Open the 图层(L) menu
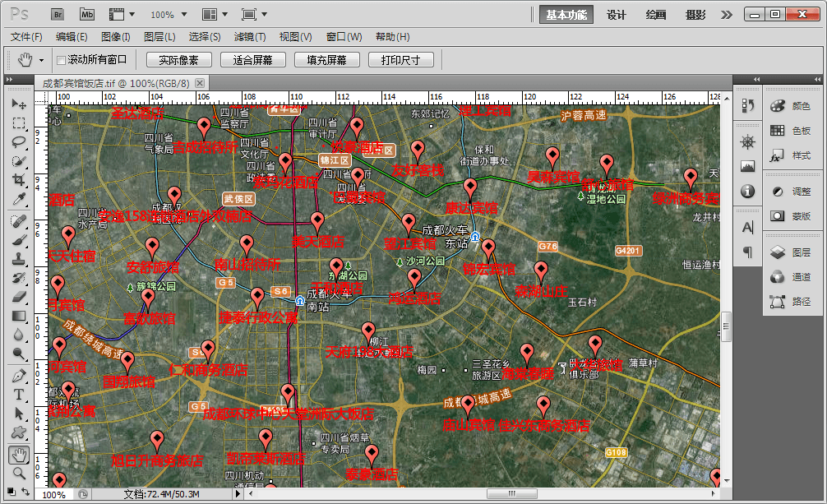Screen dimensions: 827x504 [159, 37]
